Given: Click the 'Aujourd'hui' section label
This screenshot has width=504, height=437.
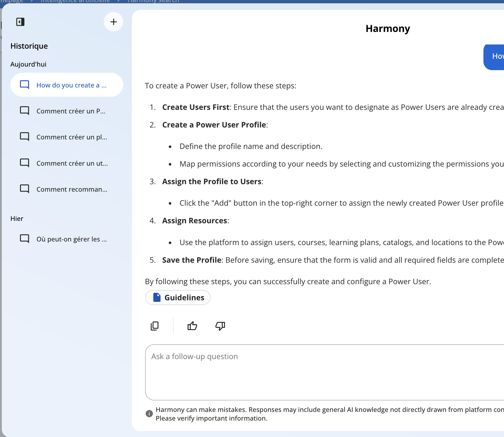Looking at the screenshot, I should coord(28,64).
